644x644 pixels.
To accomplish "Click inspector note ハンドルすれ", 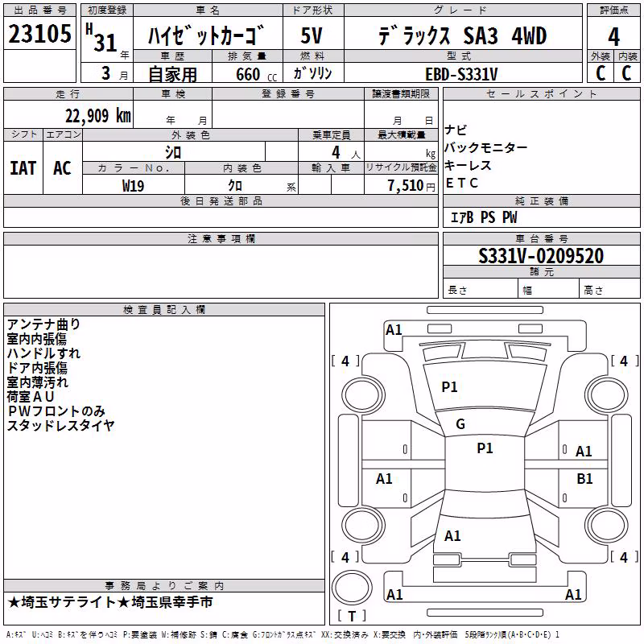I will [43, 353].
